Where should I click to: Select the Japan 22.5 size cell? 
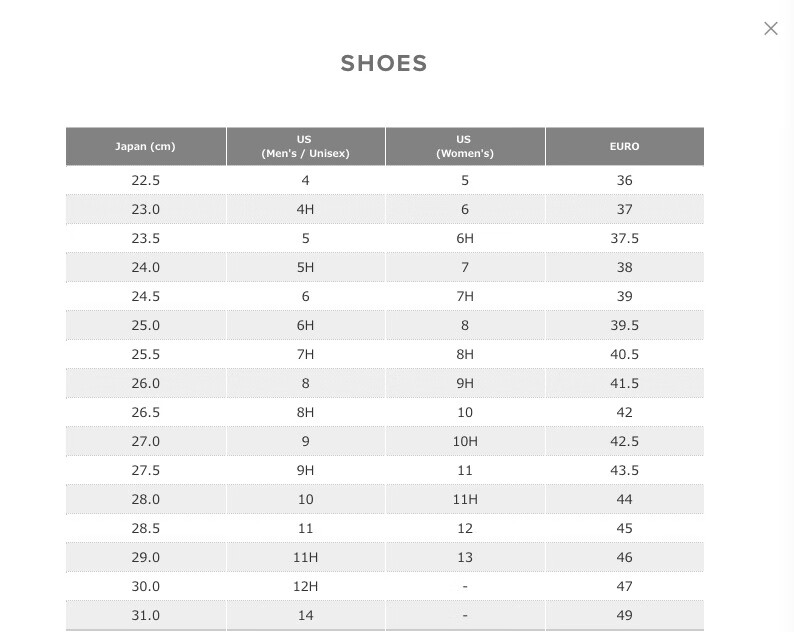(x=145, y=181)
